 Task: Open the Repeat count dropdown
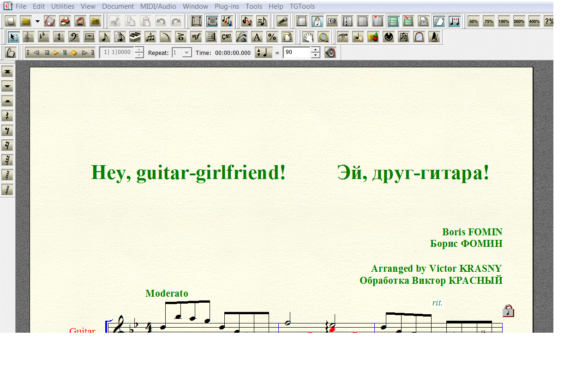pos(187,53)
